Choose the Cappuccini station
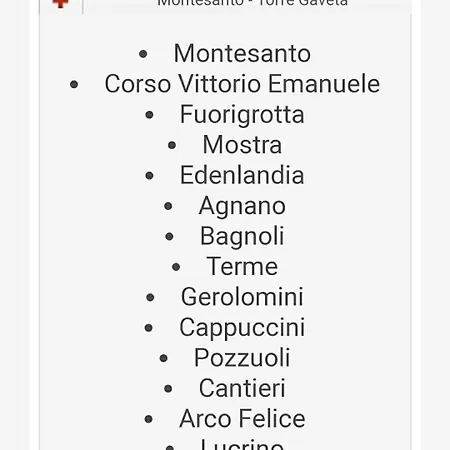The height and width of the screenshot is (450, 450). (x=242, y=328)
